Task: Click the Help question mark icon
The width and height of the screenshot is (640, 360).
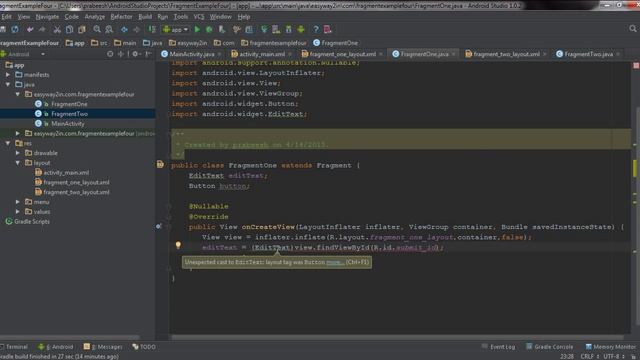Action: (316, 29)
